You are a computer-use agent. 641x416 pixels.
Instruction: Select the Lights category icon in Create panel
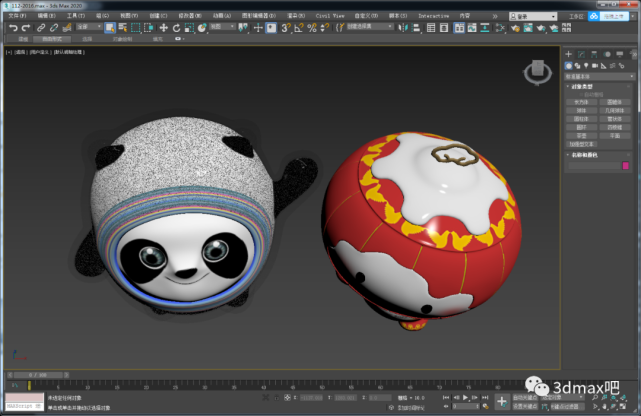tap(586, 66)
